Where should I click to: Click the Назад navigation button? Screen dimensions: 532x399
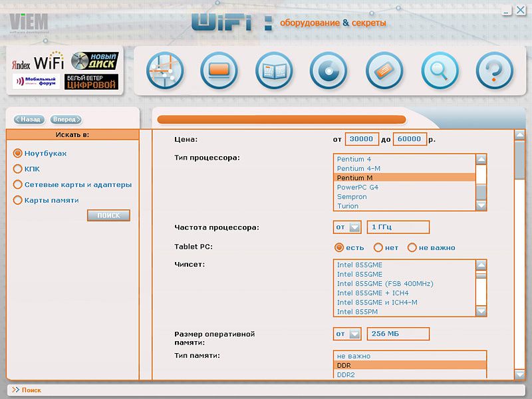click(x=29, y=120)
